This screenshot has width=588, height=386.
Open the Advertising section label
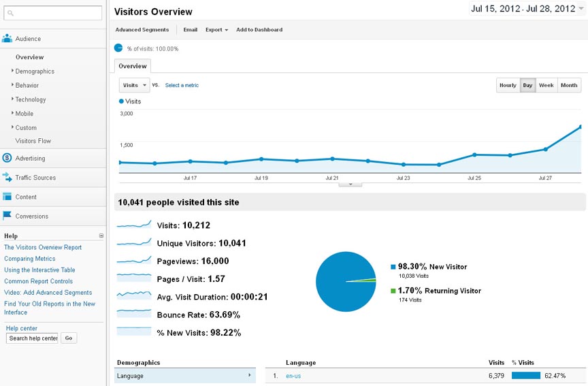30,159
